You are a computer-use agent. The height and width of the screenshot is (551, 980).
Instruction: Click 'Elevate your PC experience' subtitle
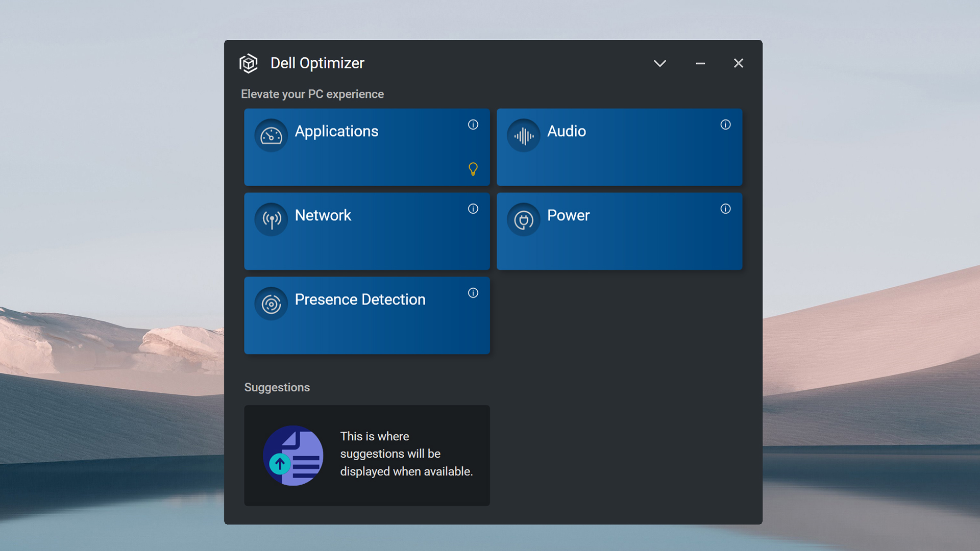tap(312, 94)
